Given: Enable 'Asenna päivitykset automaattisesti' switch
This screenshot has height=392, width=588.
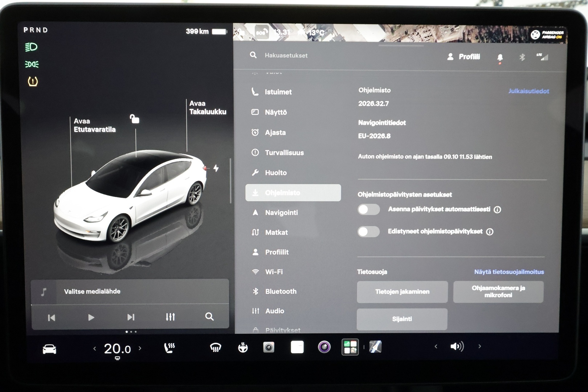Looking at the screenshot, I should tap(369, 209).
